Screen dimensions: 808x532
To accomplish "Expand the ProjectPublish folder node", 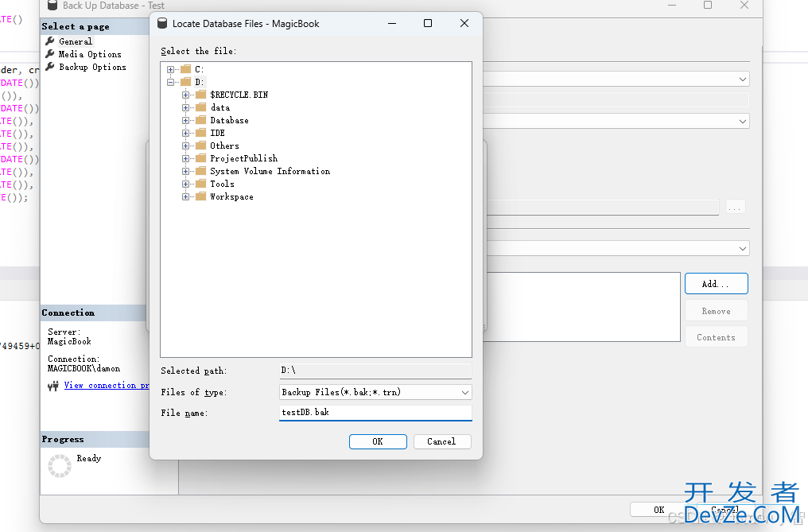I will pos(185,158).
